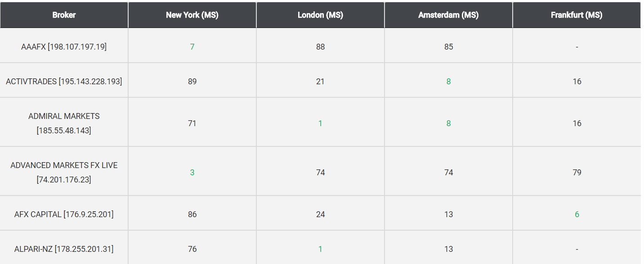This screenshot has width=644, height=264.
Task: Select the New York (MS) column header
Action: coord(192,15)
